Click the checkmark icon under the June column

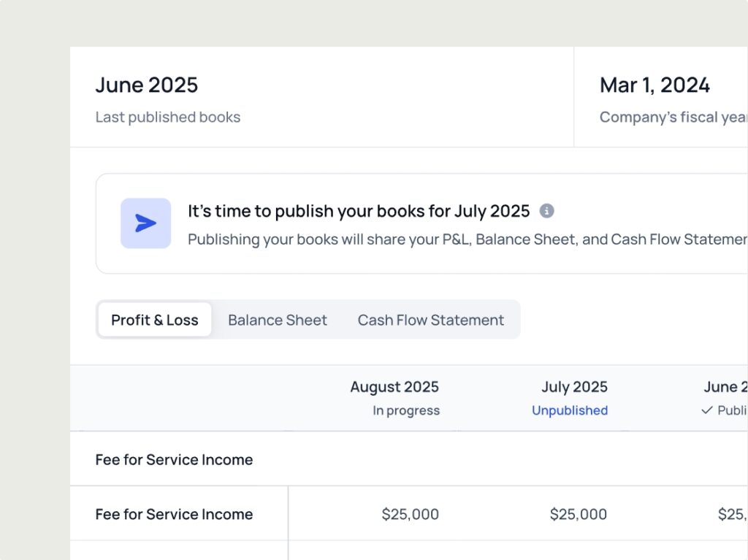706,410
